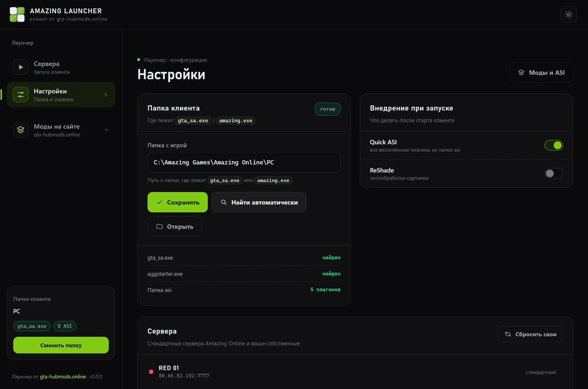Click the Сохранить button
Screen dimensions: 588x389
click(178, 202)
